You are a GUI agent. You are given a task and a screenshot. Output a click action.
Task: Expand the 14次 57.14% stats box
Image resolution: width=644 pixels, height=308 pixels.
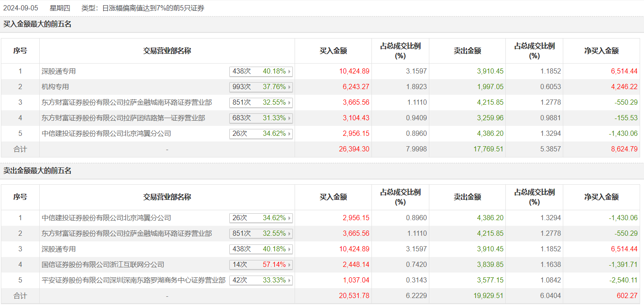coord(261,265)
